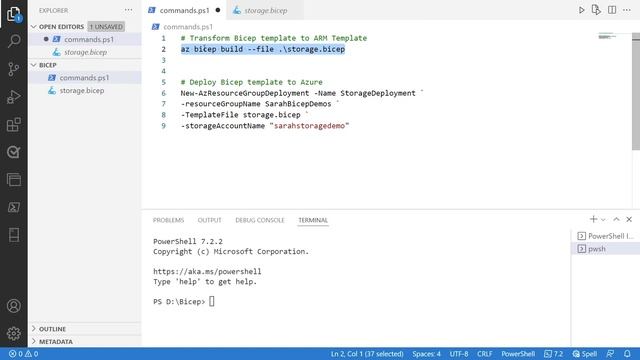Open the Extensions view icon
The height and width of the screenshot is (360, 640).
(14, 124)
